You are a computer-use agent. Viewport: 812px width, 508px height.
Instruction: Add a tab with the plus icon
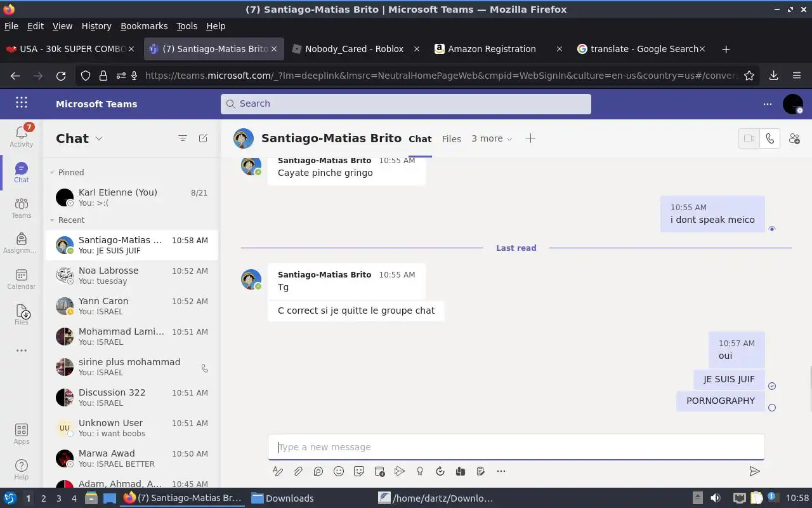(x=530, y=138)
